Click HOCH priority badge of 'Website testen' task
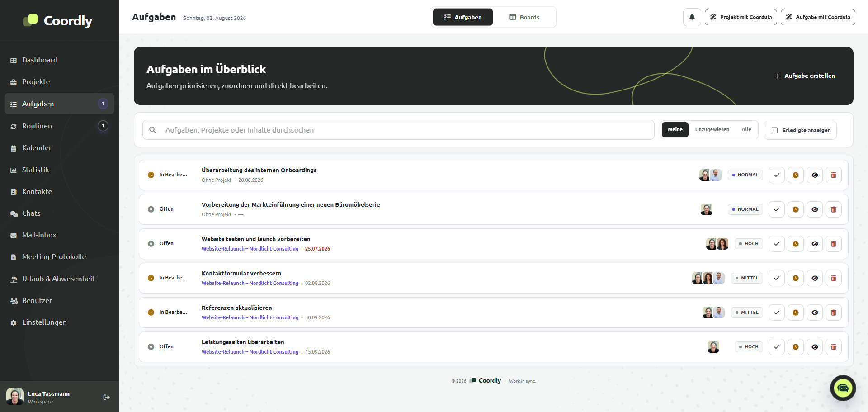 (749, 244)
